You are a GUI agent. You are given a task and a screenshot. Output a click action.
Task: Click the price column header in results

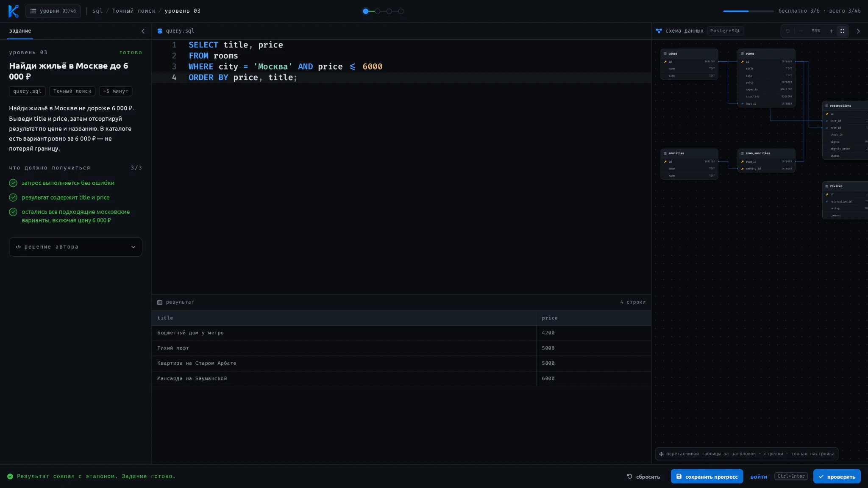point(593,318)
